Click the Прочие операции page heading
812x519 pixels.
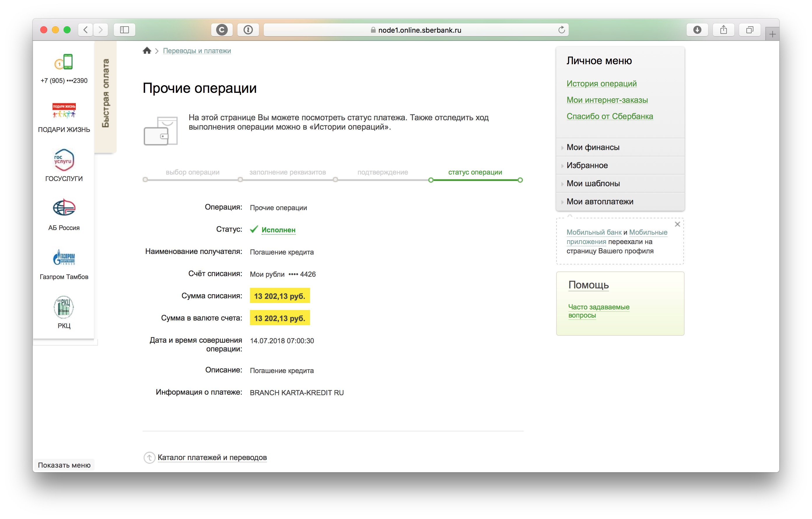pos(199,88)
